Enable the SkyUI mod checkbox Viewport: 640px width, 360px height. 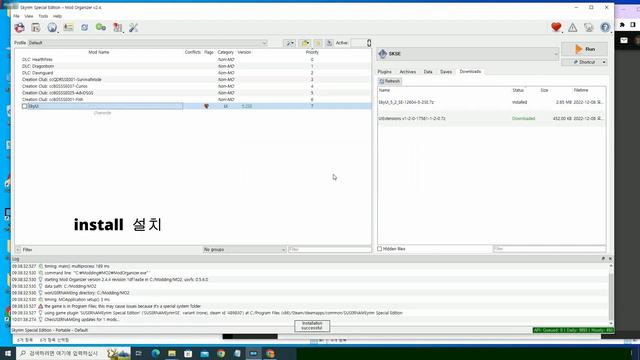(x=24, y=106)
